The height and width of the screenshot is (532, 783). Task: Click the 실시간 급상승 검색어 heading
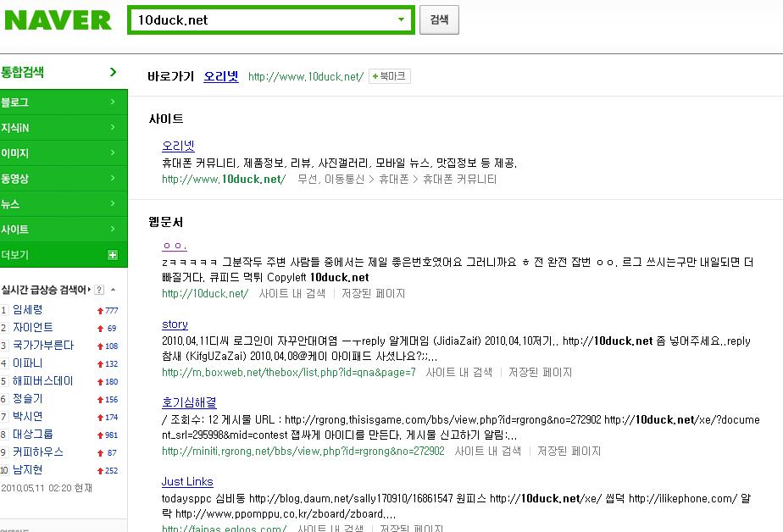tap(44, 290)
